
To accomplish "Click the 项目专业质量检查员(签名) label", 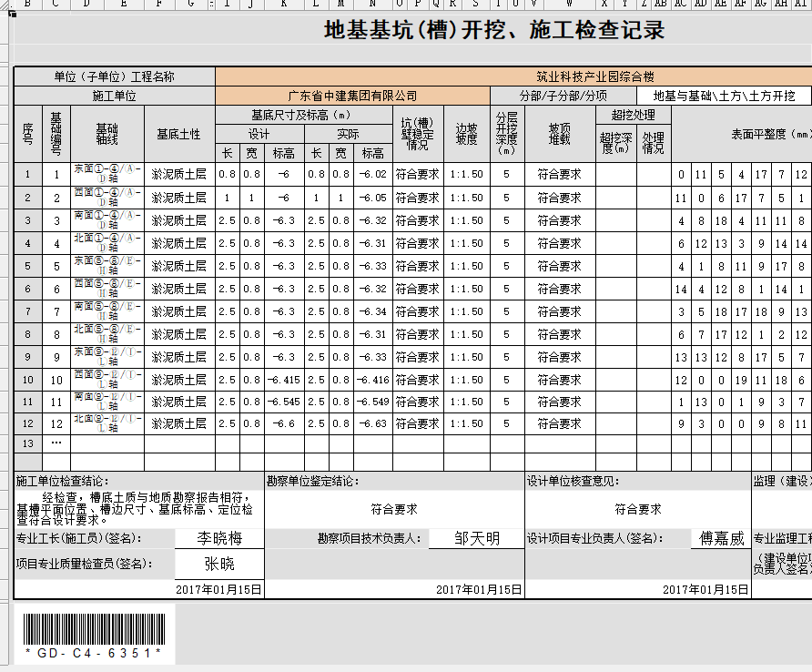I will tap(85, 564).
